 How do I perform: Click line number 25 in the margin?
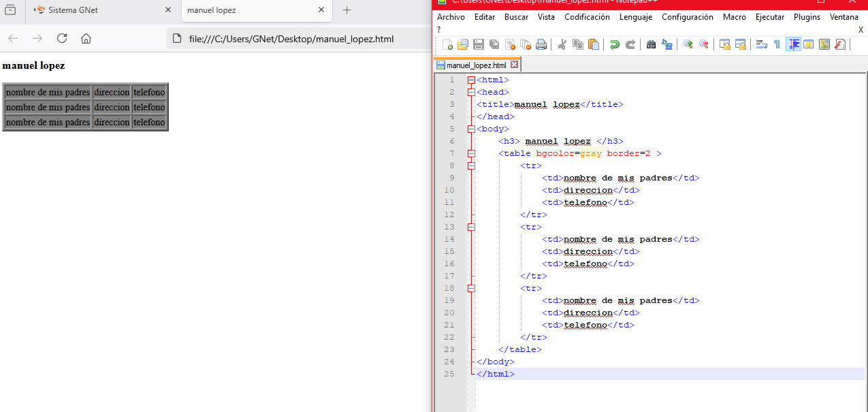coord(449,374)
